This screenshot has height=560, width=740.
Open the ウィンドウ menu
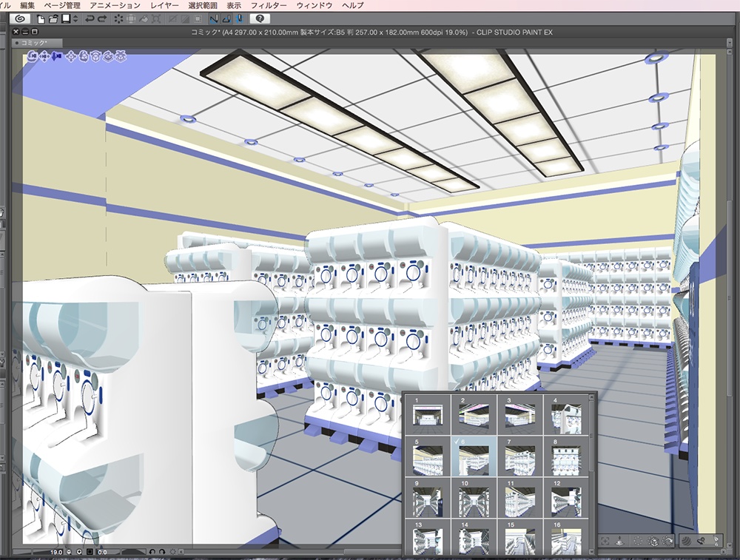click(314, 6)
